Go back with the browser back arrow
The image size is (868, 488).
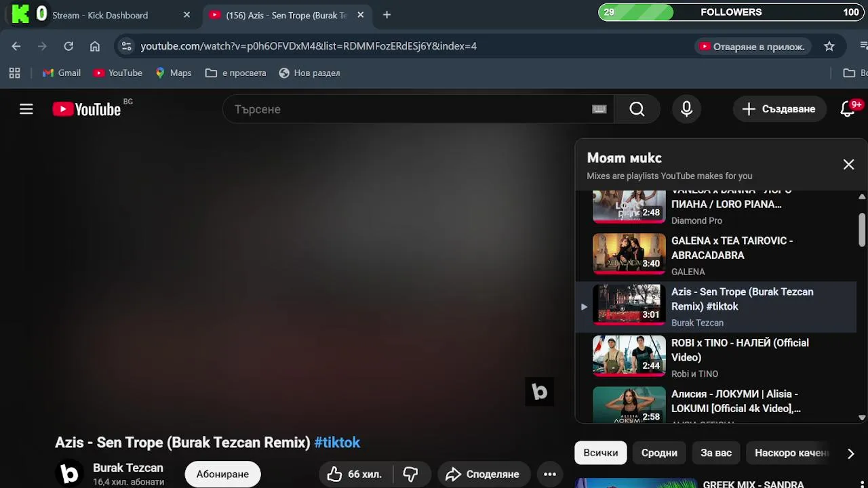pos(16,46)
